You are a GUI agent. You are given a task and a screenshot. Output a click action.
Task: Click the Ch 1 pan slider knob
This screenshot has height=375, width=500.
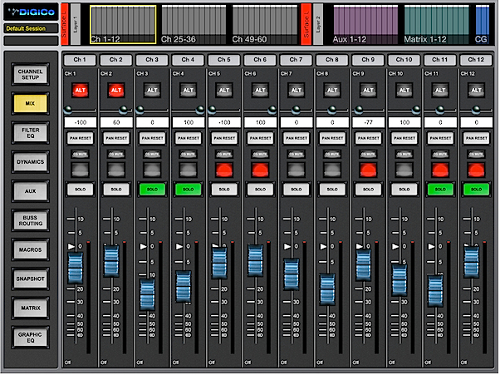[x=68, y=109]
